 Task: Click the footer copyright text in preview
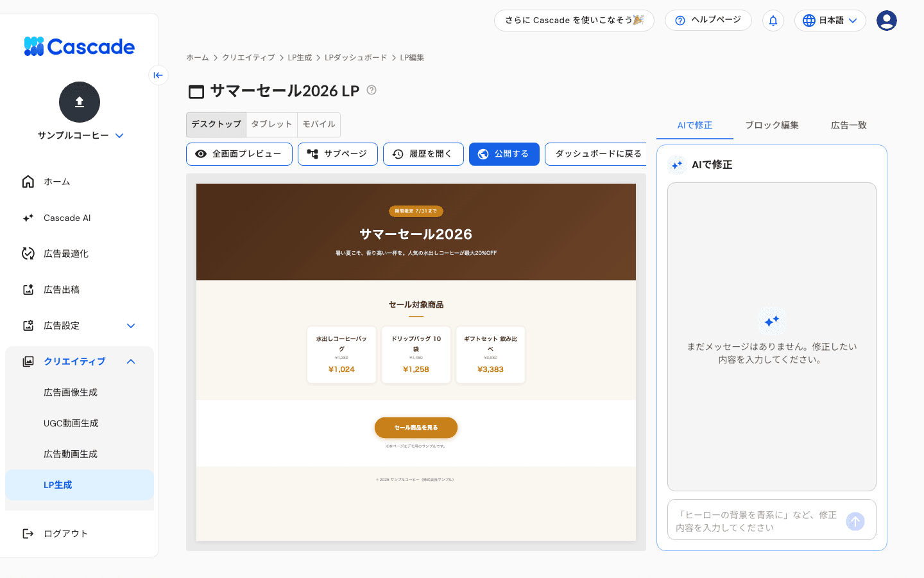tap(415, 480)
